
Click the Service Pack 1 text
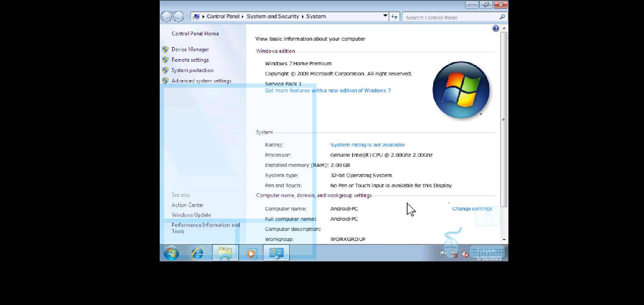pyautogui.click(x=283, y=83)
